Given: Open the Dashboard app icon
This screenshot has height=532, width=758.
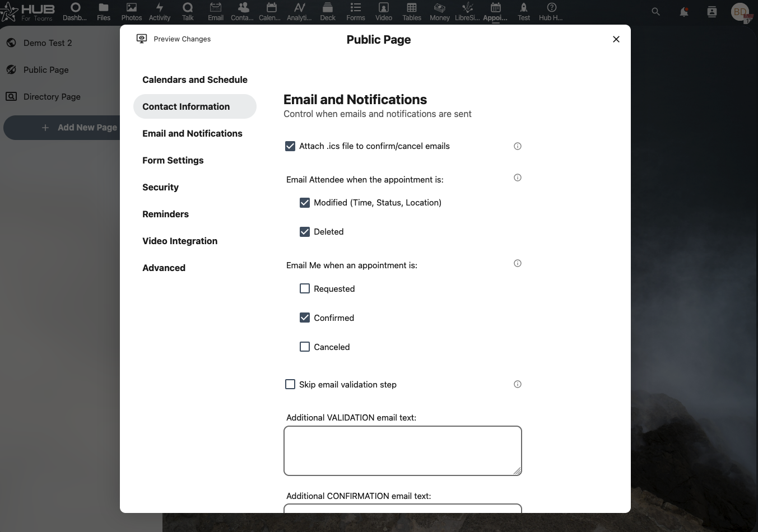Looking at the screenshot, I should 75,11.
